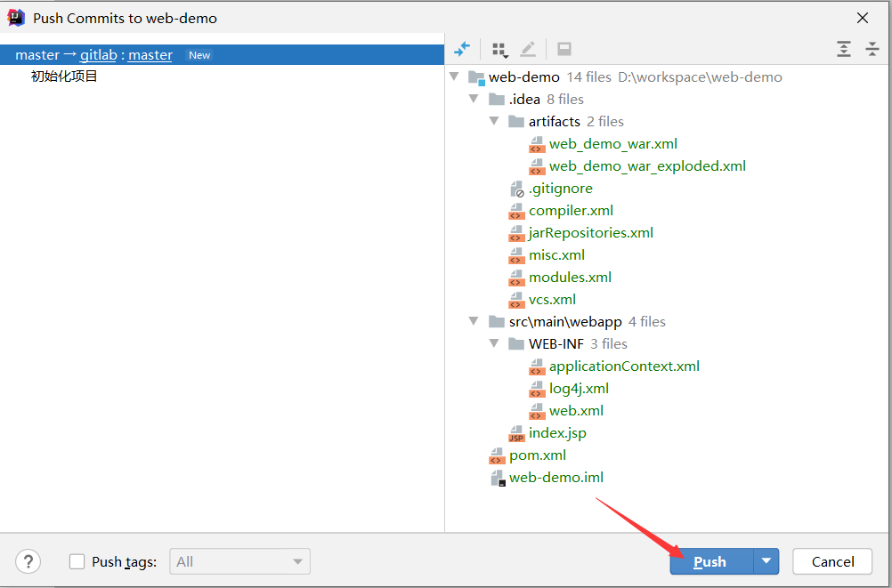Click the '.gitignore' file name text

click(560, 189)
